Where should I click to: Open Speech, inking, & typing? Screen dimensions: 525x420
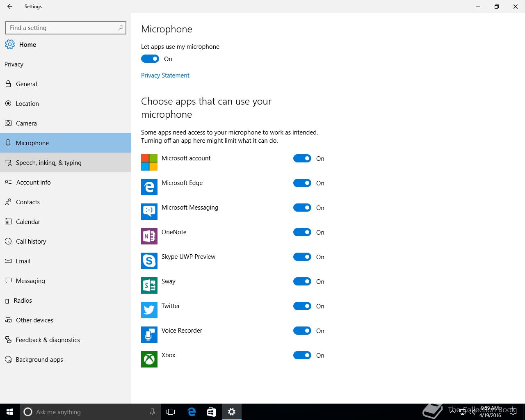[66, 162]
